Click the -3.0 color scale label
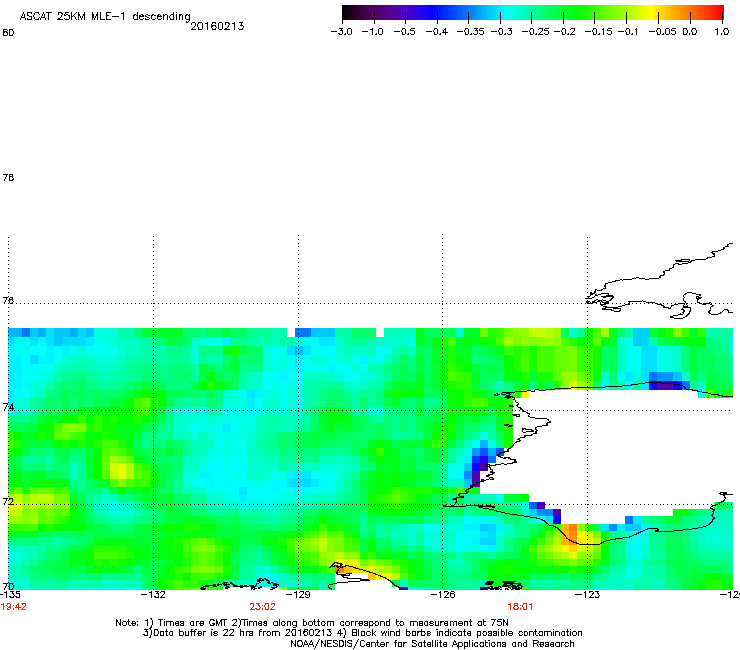 point(341,32)
